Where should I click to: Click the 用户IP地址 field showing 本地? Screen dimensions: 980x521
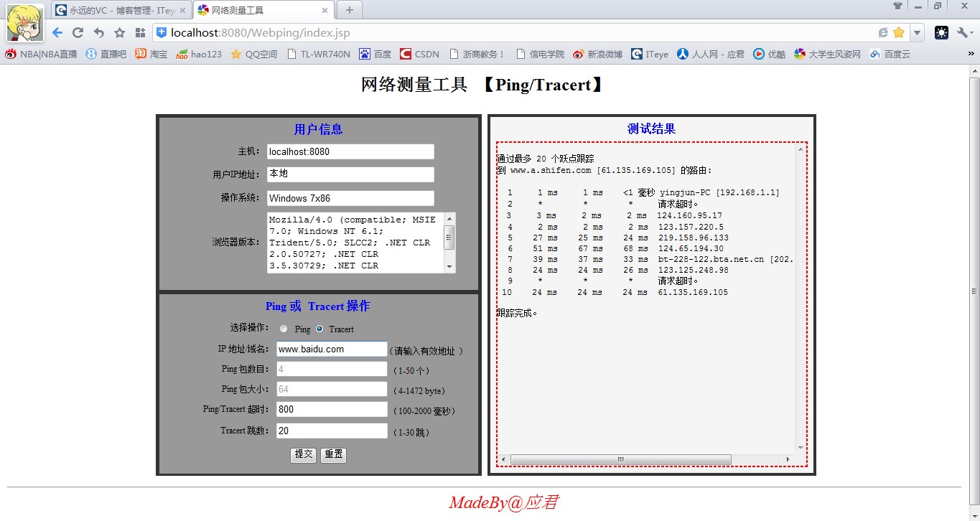point(350,174)
